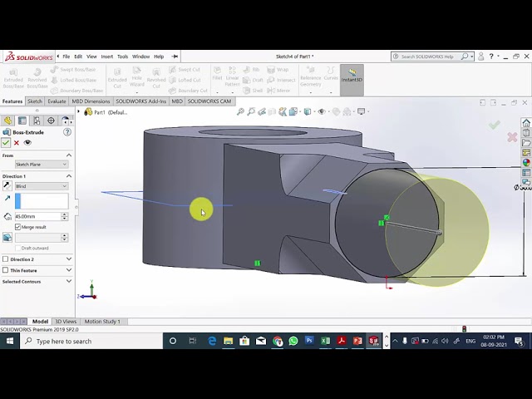Click the Extruded Cut tool
Screen dimensions: 532x399
click(x=117, y=79)
